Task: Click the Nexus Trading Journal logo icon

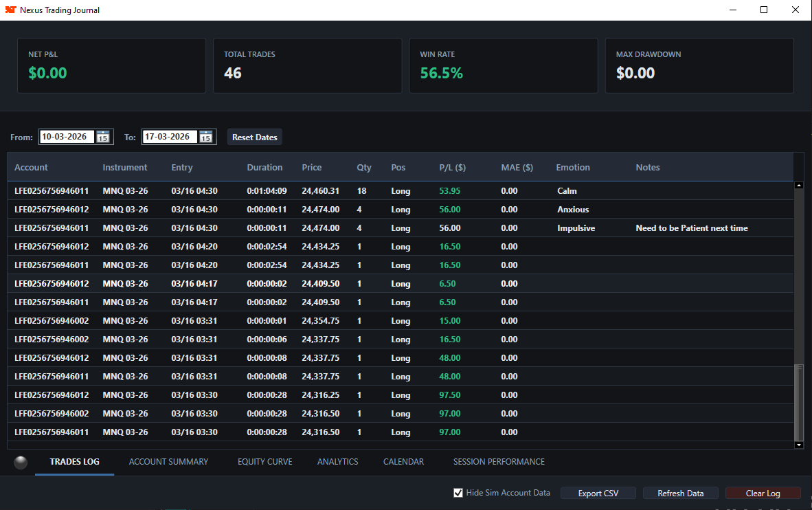Action: [11, 10]
